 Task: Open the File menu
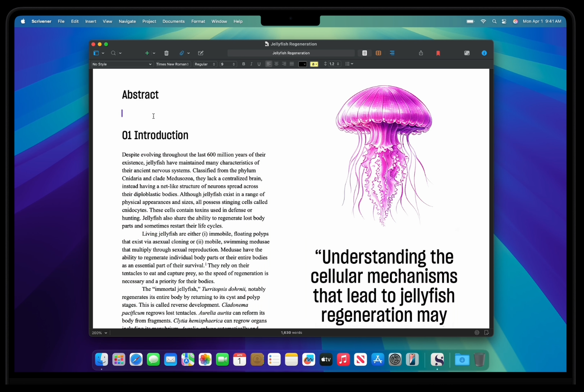click(61, 21)
